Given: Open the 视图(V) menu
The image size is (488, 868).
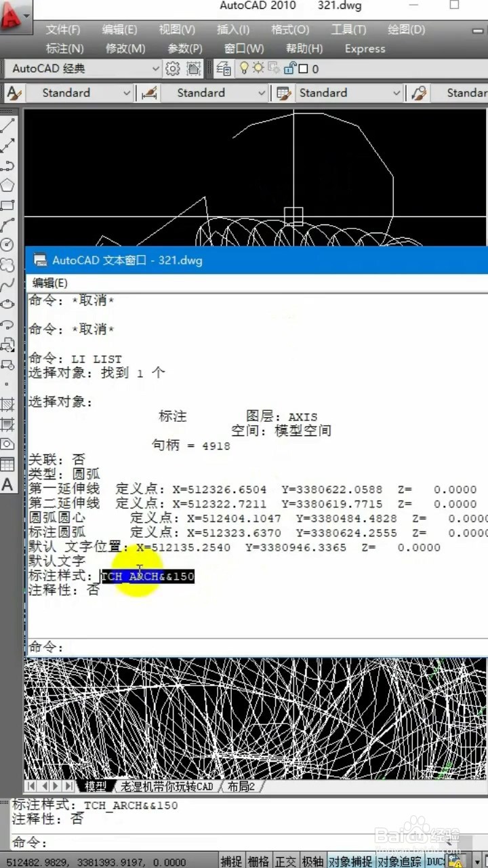Looking at the screenshot, I should tap(177, 30).
